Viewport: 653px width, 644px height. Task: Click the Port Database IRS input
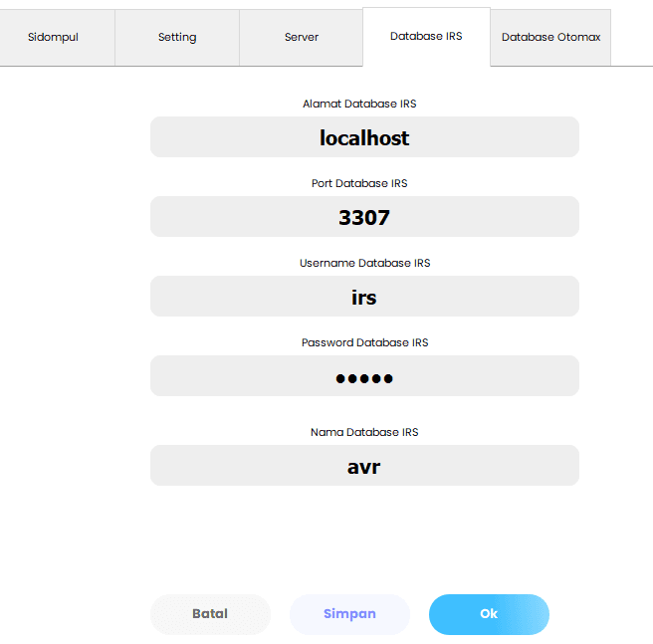364,217
